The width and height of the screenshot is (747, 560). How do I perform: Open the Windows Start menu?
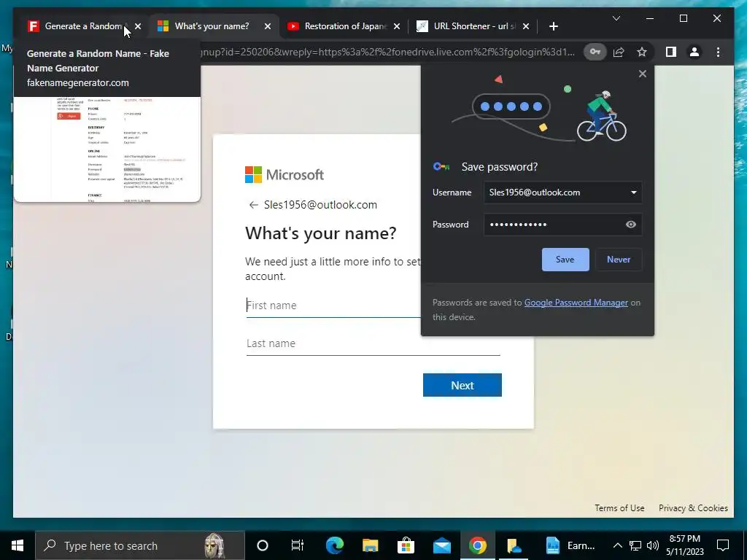[x=18, y=545]
